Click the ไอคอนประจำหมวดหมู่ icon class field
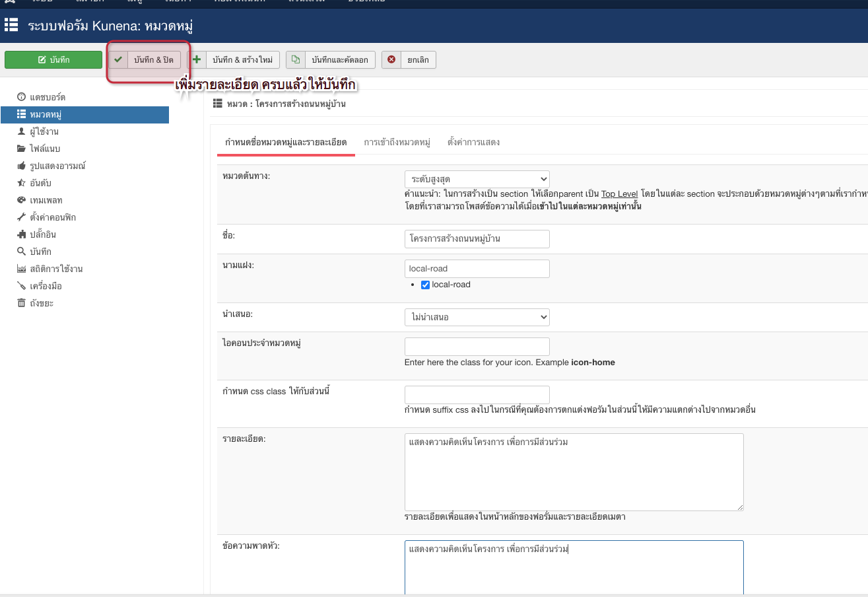Image resolution: width=868 pixels, height=597 pixels. click(x=477, y=346)
